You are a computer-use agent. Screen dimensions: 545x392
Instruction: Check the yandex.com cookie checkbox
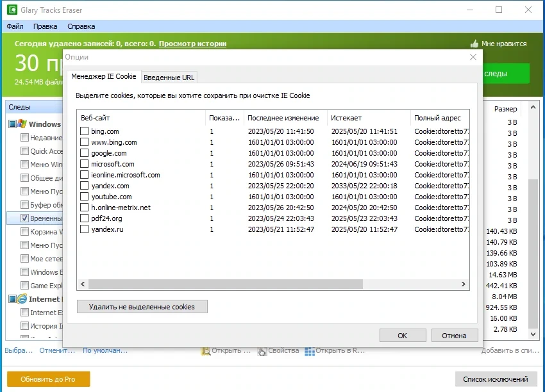84,185
